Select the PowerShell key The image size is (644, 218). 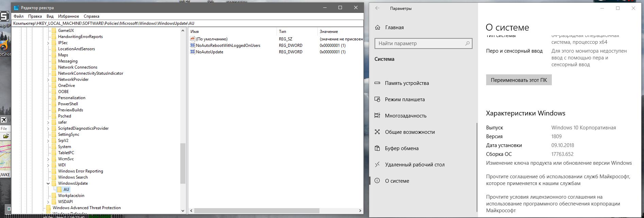coord(68,104)
